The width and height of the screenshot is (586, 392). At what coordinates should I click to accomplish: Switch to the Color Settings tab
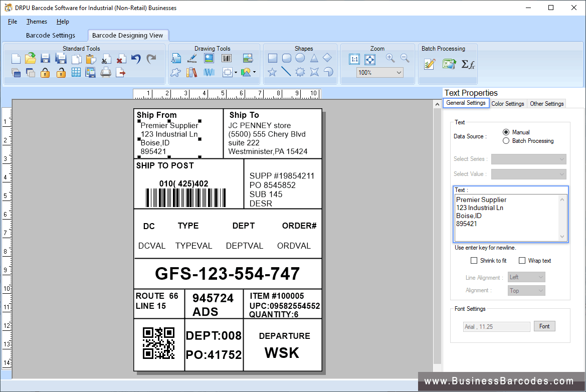(x=507, y=103)
